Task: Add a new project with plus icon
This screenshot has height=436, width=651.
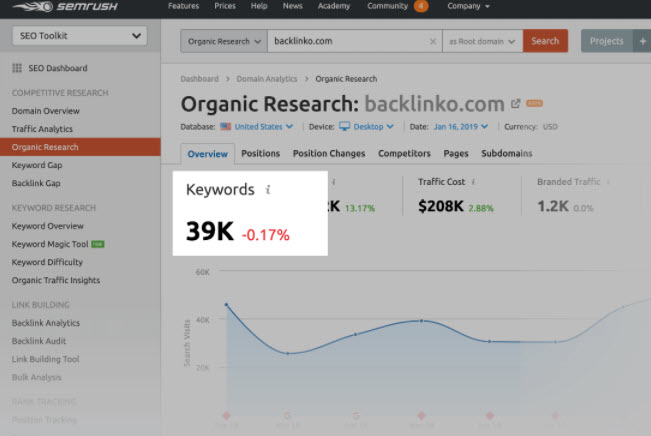Action: coord(642,41)
